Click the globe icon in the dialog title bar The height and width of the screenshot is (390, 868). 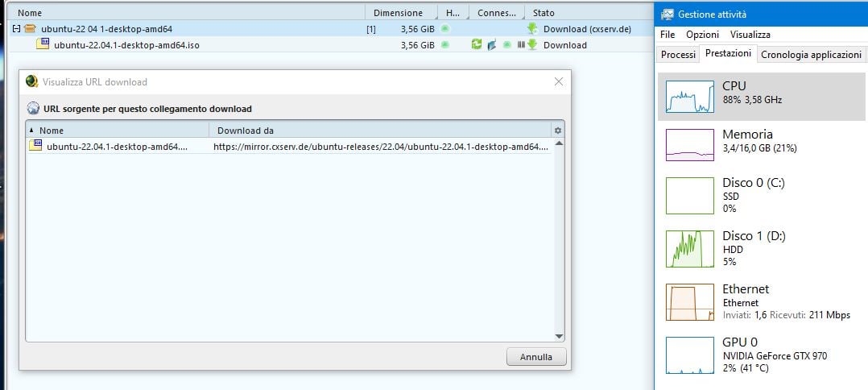coord(32,82)
